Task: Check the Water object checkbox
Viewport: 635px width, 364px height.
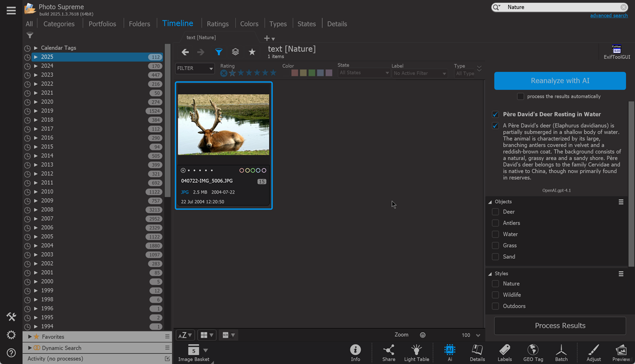Action: point(495,234)
